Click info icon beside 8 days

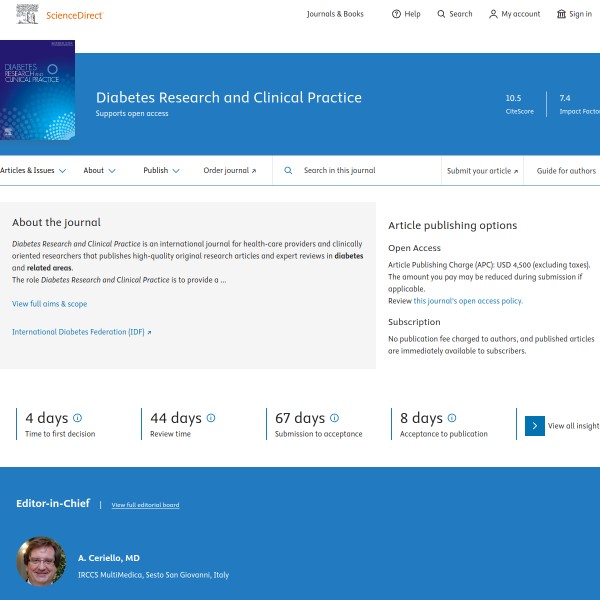(x=452, y=418)
